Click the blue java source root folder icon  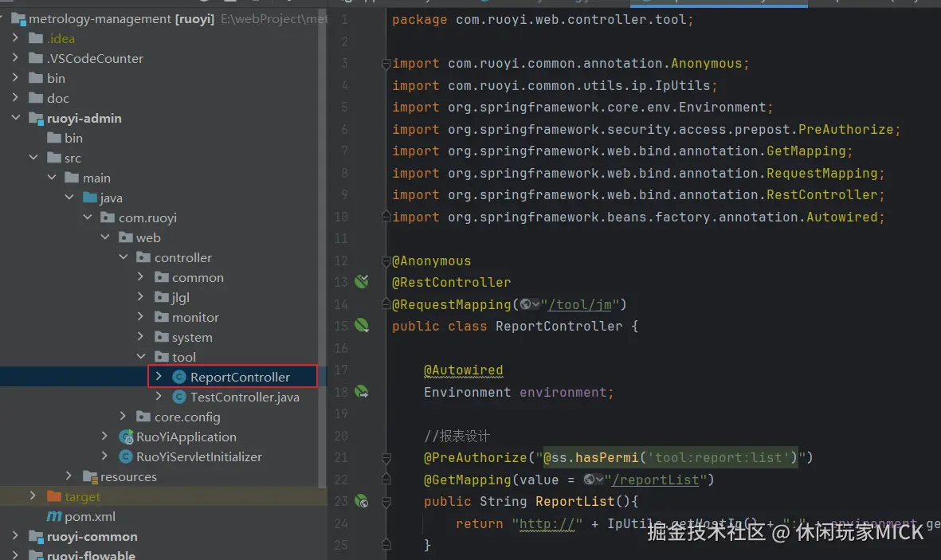tap(90, 198)
